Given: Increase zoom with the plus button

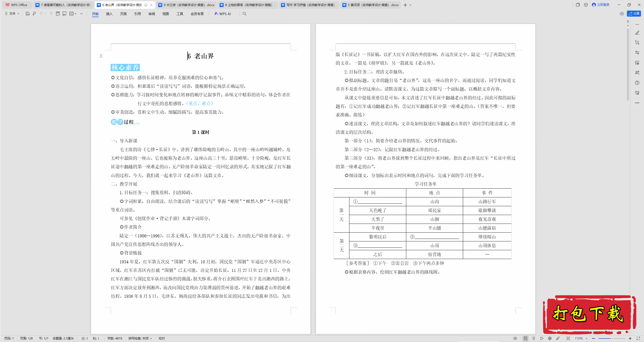Looking at the screenshot, I should [630, 338].
